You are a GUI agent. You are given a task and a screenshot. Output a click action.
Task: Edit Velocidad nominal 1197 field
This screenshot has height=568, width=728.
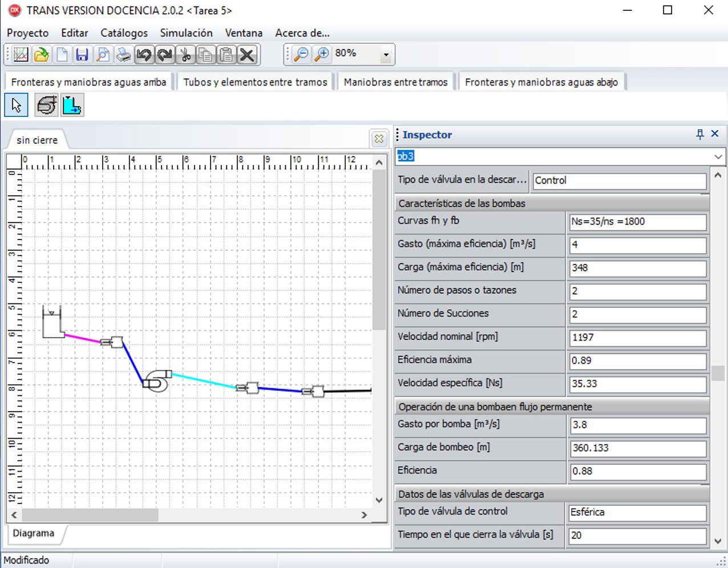click(638, 338)
